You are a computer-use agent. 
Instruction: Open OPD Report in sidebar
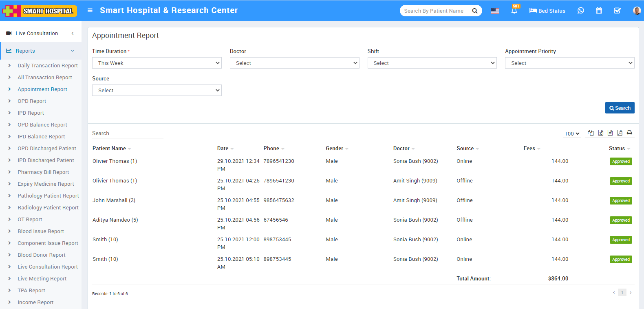click(x=32, y=101)
